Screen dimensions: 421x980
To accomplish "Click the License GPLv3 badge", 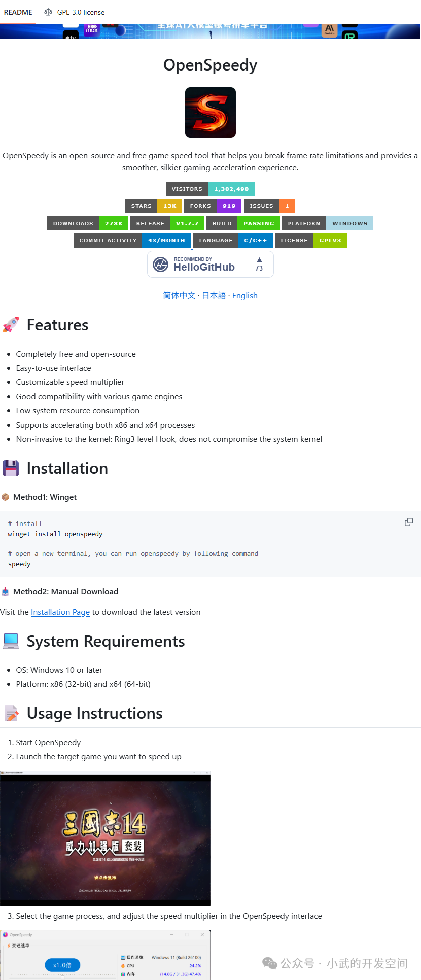I will (311, 240).
